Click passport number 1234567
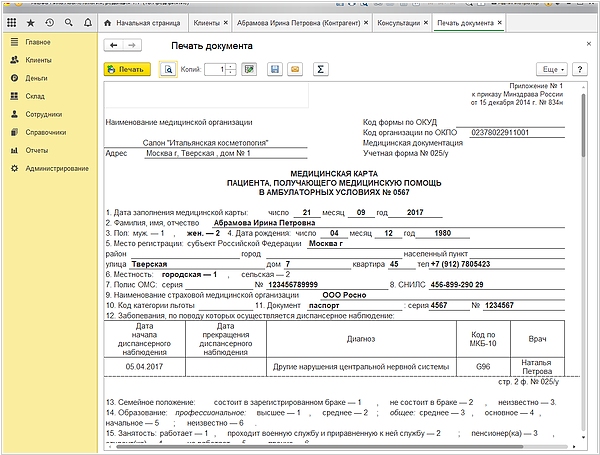 [499, 305]
